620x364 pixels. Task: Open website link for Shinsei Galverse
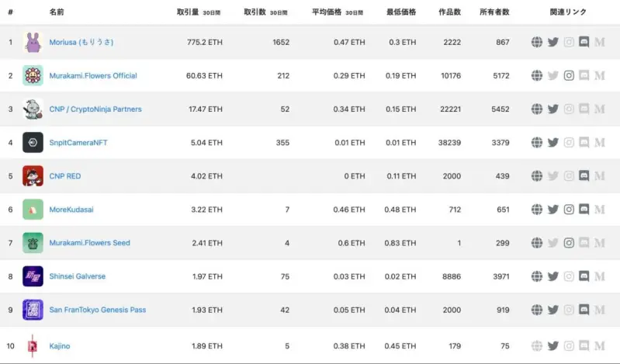pyautogui.click(x=536, y=276)
